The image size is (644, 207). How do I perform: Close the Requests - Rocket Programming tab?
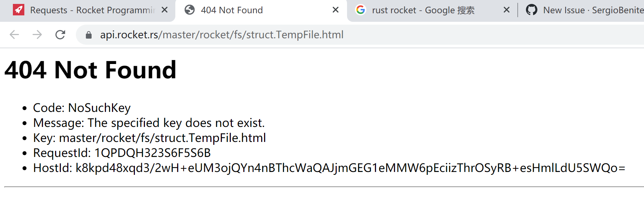coord(165,10)
